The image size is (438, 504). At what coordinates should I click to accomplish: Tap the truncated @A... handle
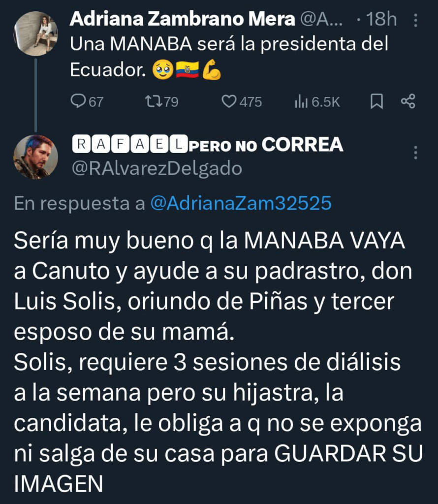click(x=321, y=19)
